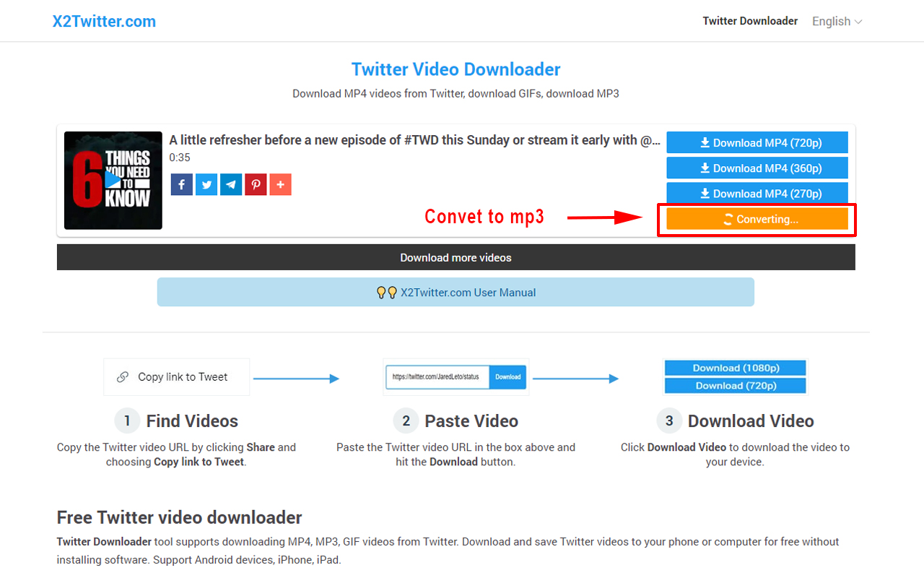Share the video via Telegram
Screen dimensions: 924x578
230,184
